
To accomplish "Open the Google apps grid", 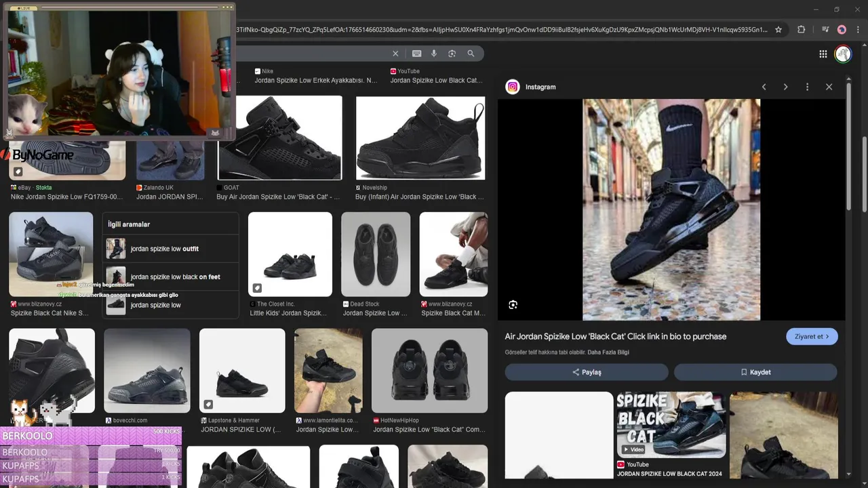I will click(x=823, y=54).
